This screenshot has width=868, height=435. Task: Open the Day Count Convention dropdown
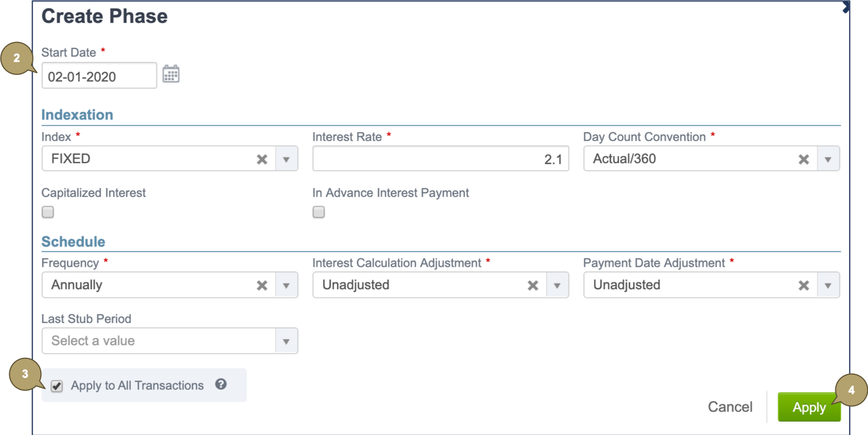click(828, 159)
